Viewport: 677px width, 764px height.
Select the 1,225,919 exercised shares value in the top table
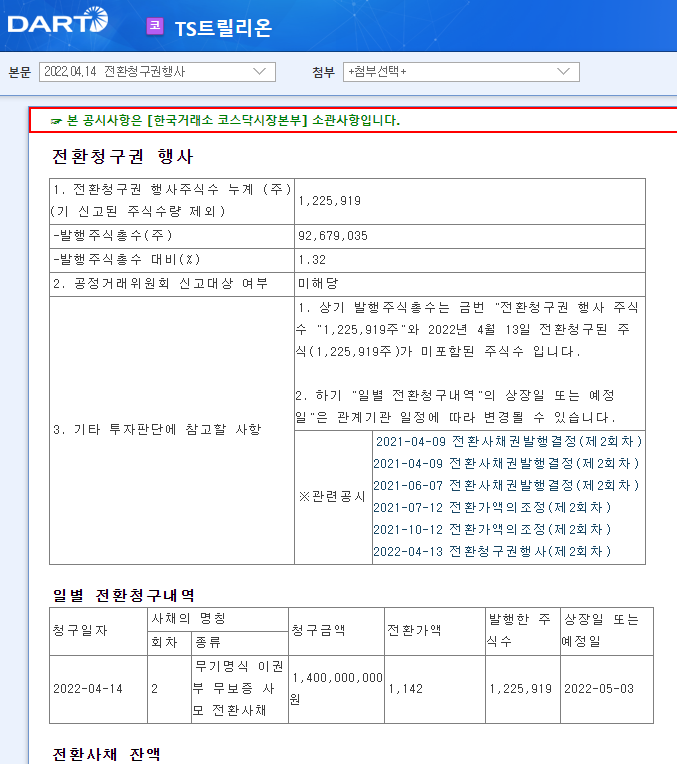[x=329, y=201]
